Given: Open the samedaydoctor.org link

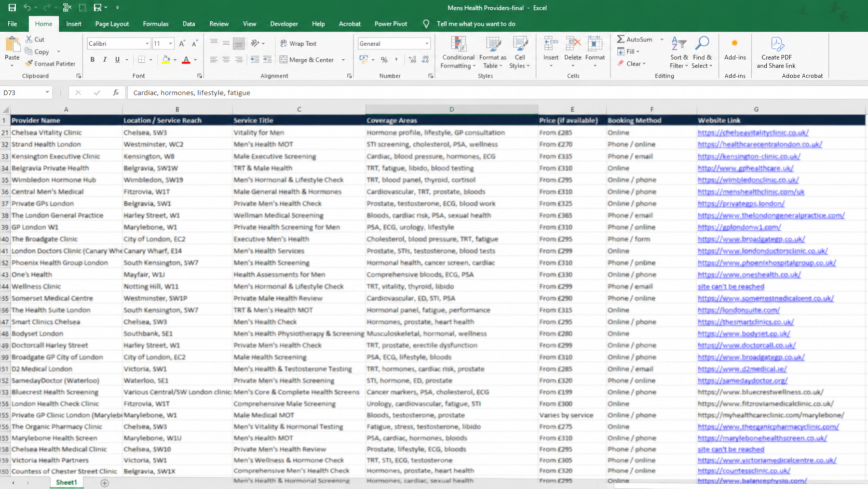Looking at the screenshot, I should [x=742, y=380].
